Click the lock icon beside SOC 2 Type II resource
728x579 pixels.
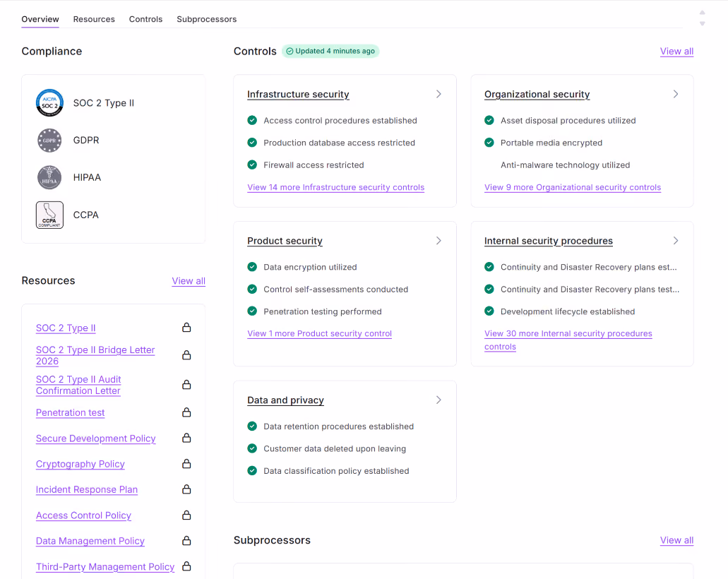click(186, 328)
